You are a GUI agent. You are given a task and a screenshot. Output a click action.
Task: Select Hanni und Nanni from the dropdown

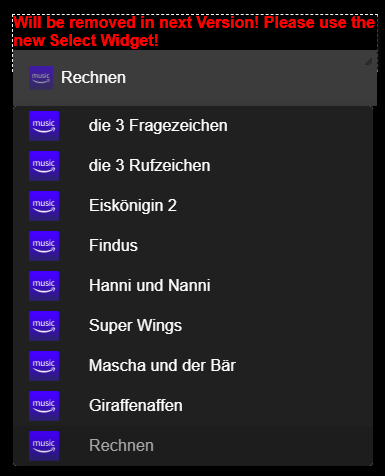pos(193,286)
